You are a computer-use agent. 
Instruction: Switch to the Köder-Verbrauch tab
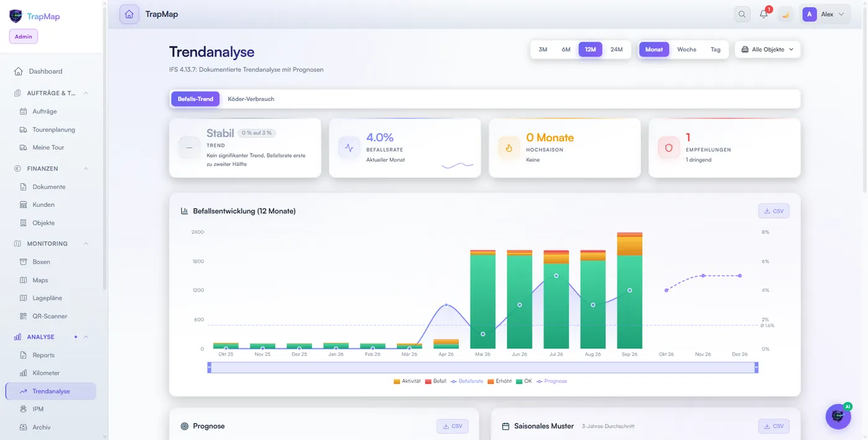click(251, 99)
